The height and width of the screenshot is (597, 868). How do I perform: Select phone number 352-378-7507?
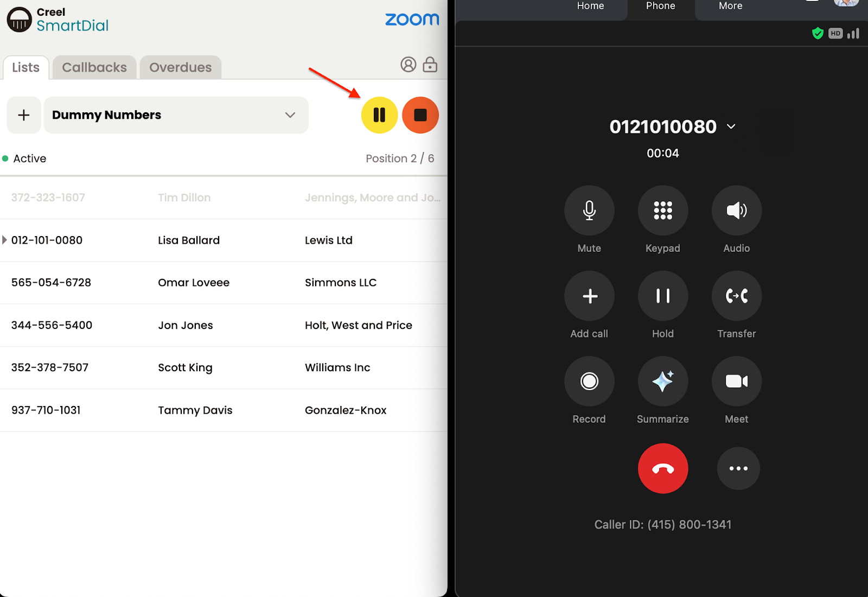coord(50,367)
